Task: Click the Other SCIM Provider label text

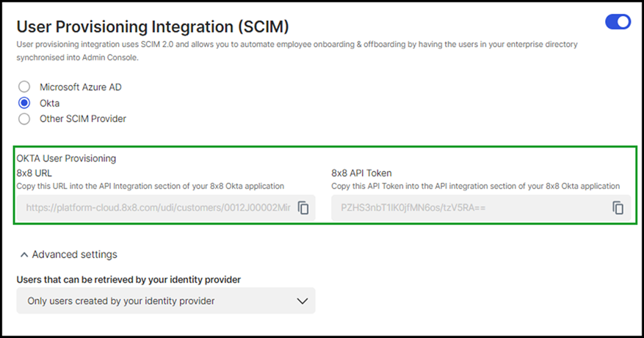Action: (82, 119)
